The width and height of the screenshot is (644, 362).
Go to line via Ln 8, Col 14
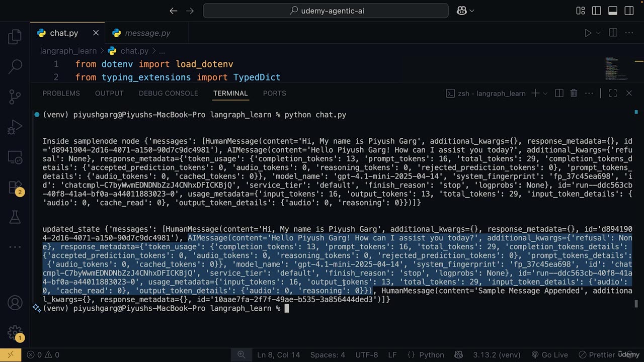(278, 354)
